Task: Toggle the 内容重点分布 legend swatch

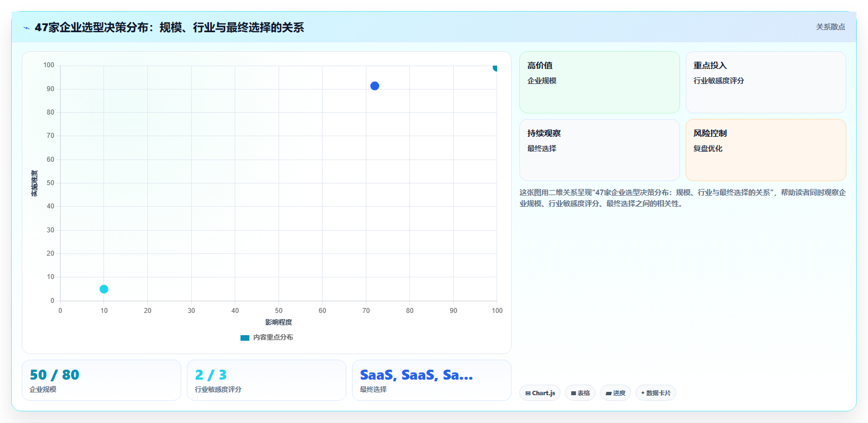Action: (x=245, y=337)
